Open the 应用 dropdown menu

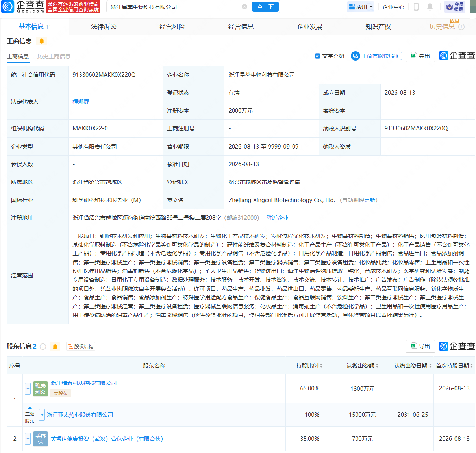[x=360, y=7]
